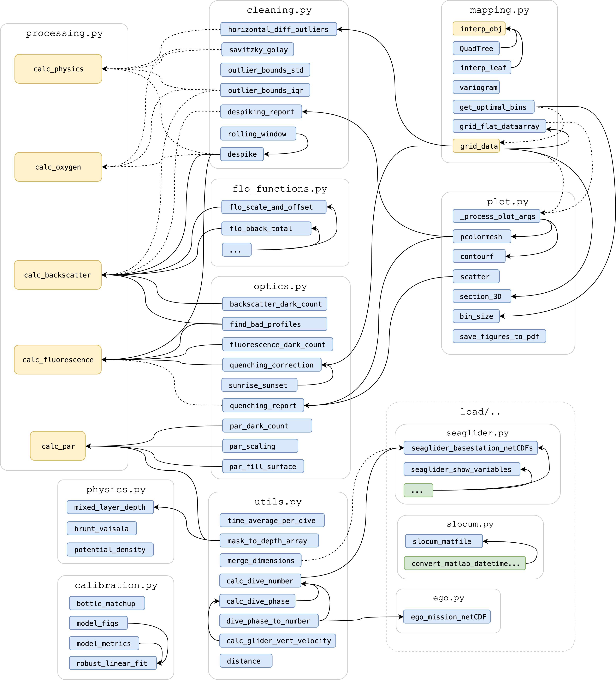Select the despiking_report box

click(261, 112)
